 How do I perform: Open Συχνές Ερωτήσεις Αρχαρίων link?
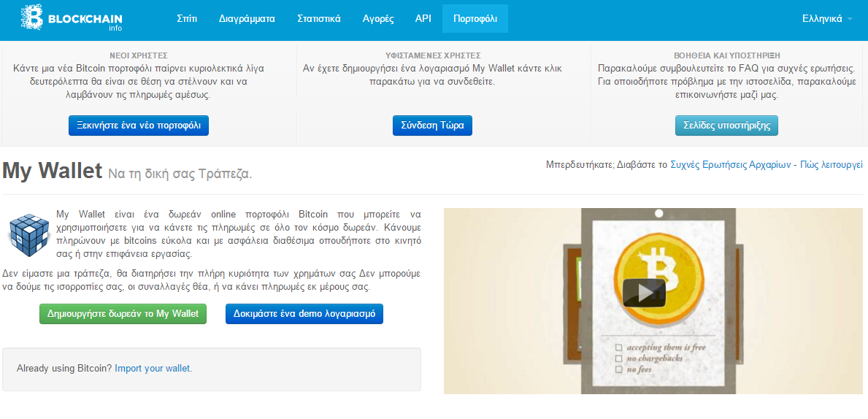pos(731,165)
